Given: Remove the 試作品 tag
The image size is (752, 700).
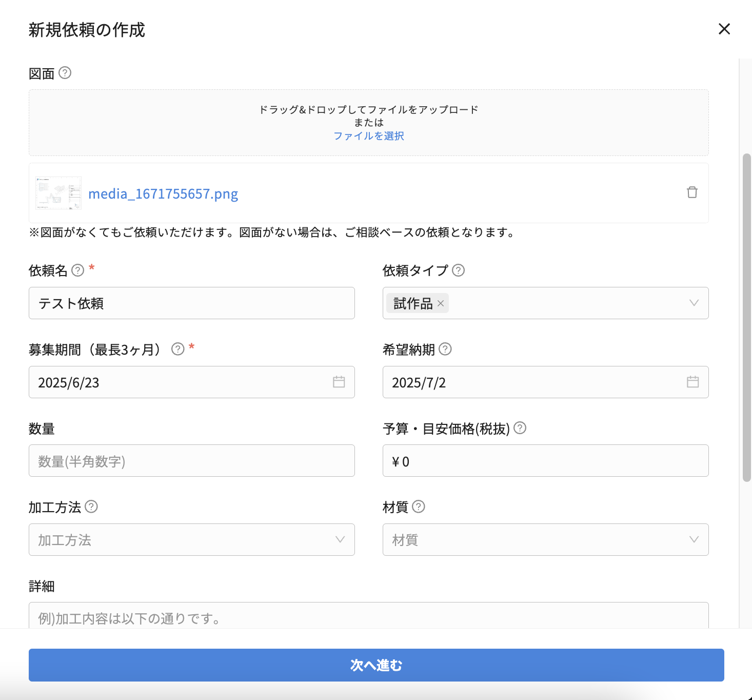Looking at the screenshot, I should (441, 303).
